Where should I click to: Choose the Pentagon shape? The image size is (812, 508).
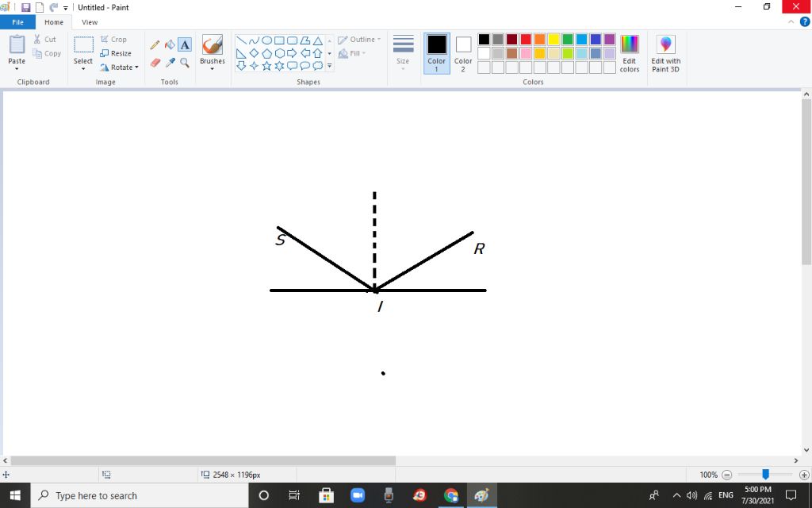pyautogui.click(x=266, y=53)
